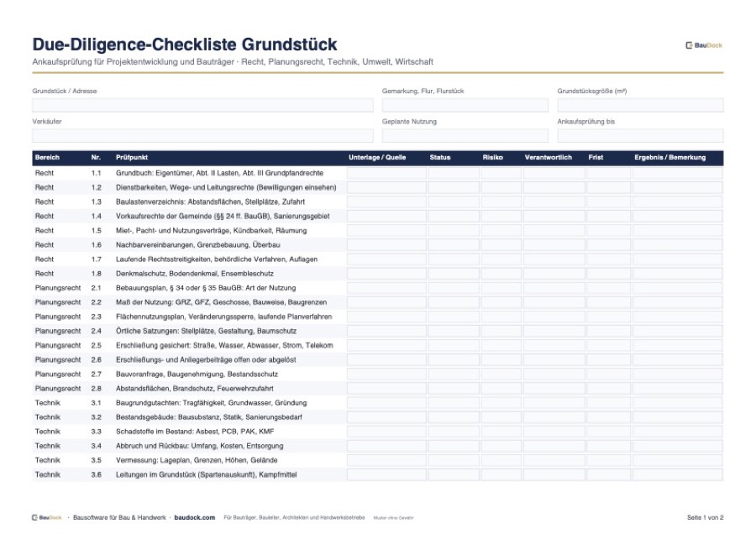Select the 'Örtliche Satzungen: Stellplätze' row text
This screenshot has width=756, height=534.
coord(207,331)
